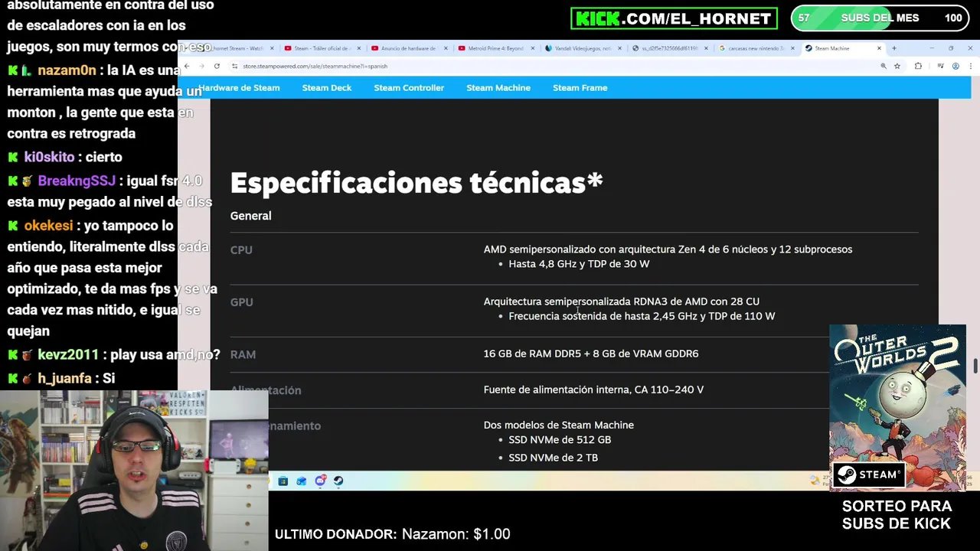The image size is (980, 551).
Task: Click the Sorteo para subs de Kick text
Action: (897, 515)
